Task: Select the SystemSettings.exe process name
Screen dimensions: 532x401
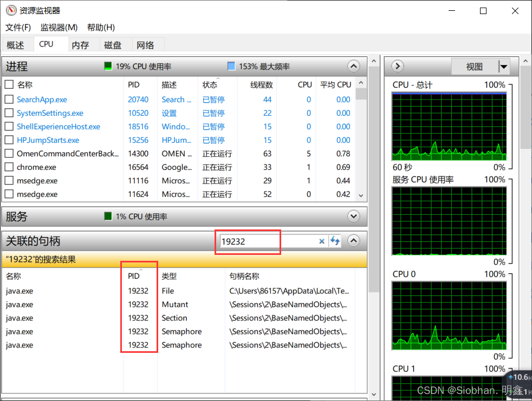Action: pos(50,113)
